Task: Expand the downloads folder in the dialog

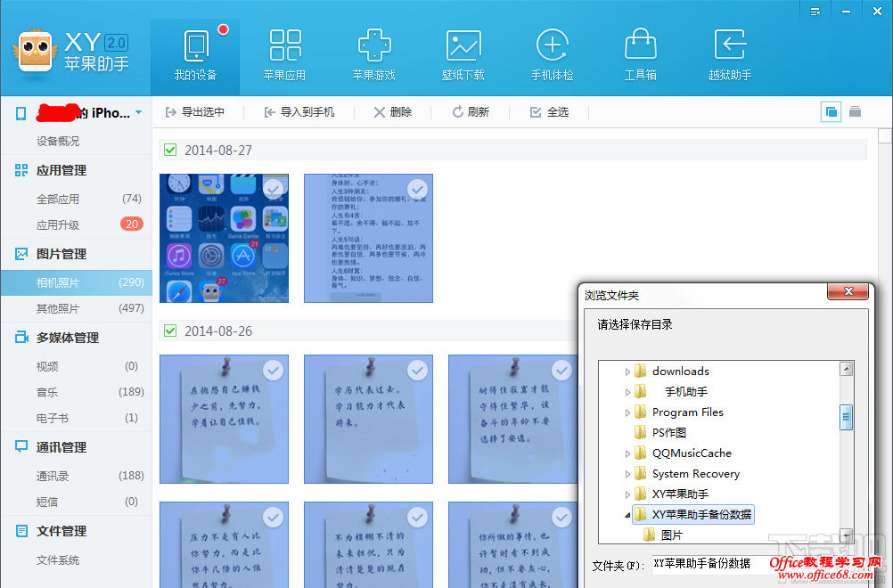Action: [x=628, y=372]
